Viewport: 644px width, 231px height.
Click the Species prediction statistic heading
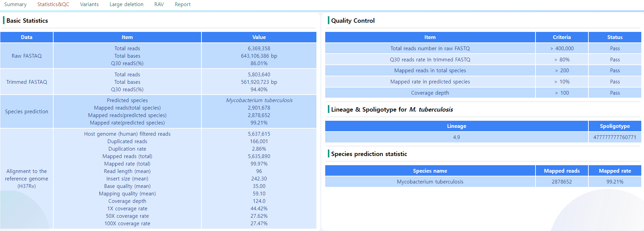pos(369,154)
